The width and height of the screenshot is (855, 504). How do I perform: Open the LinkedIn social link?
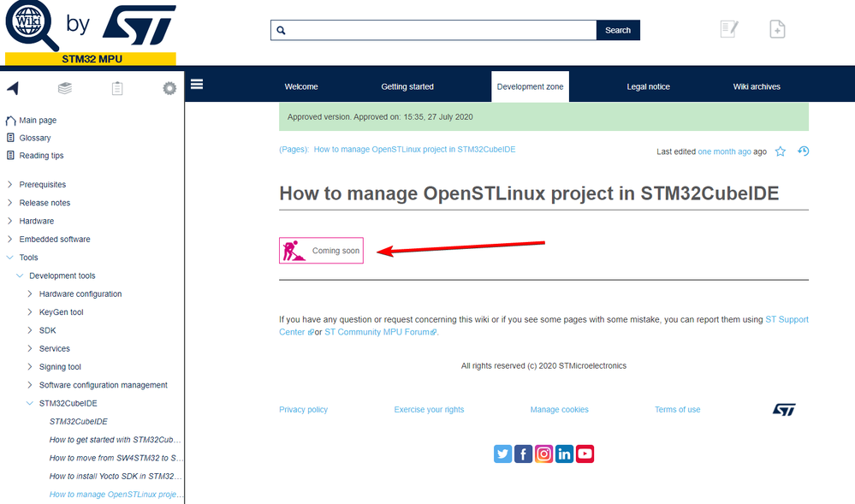point(564,454)
